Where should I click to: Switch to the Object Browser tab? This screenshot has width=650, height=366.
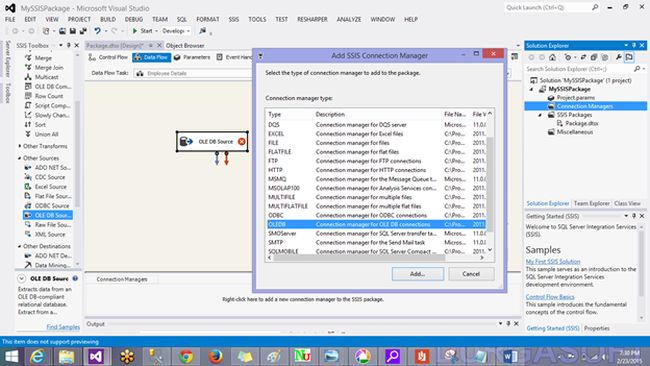(185, 46)
